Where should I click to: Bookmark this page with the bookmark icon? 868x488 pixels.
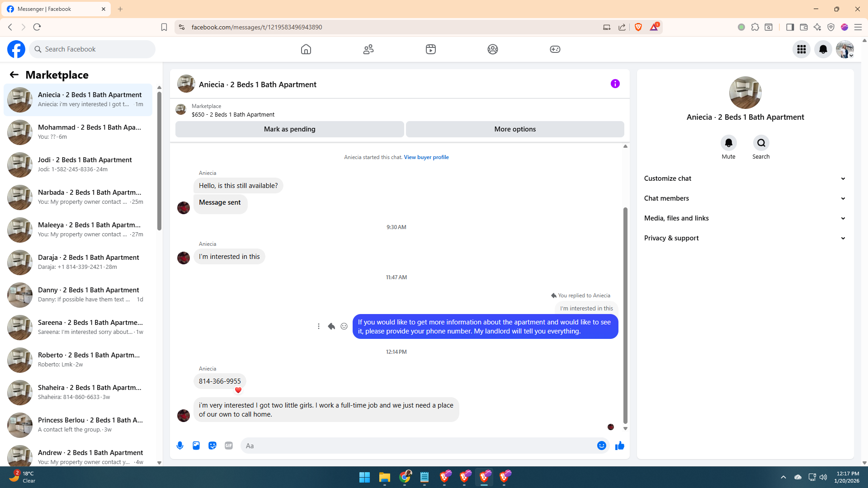[164, 27]
